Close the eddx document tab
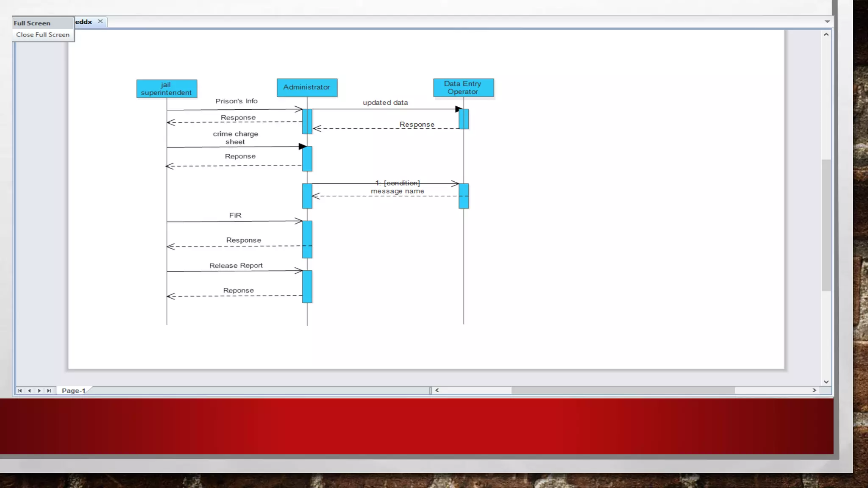This screenshot has height=488, width=868. coord(100,21)
